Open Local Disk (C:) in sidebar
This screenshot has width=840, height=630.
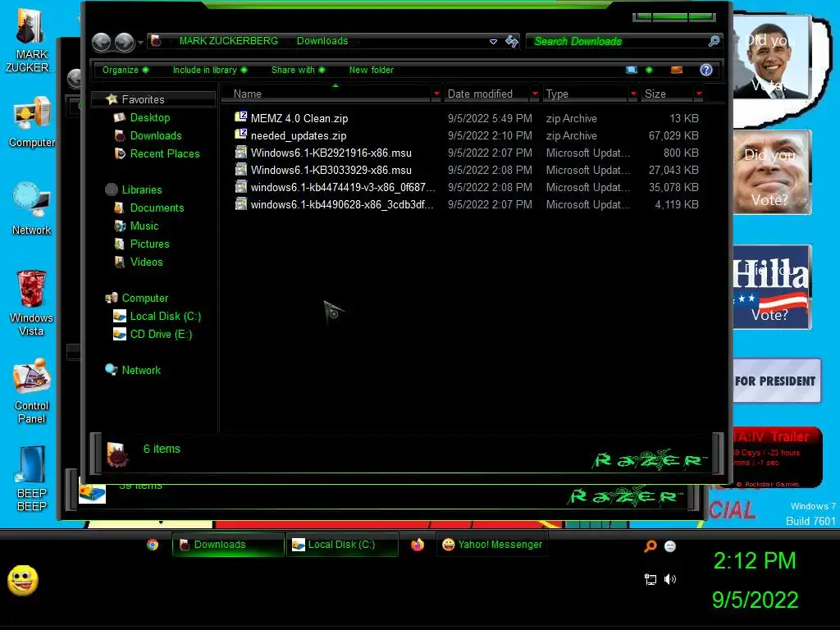coord(165,317)
